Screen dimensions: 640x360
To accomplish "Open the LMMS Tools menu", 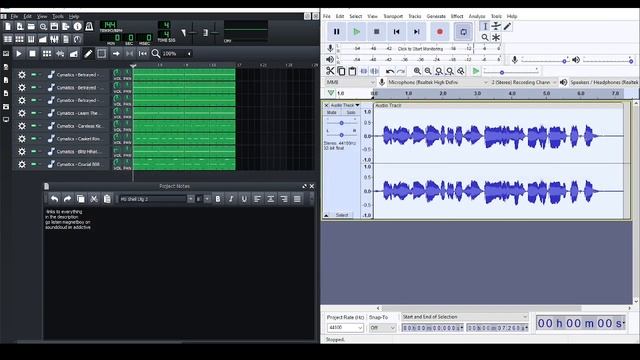I will pyautogui.click(x=58, y=16).
